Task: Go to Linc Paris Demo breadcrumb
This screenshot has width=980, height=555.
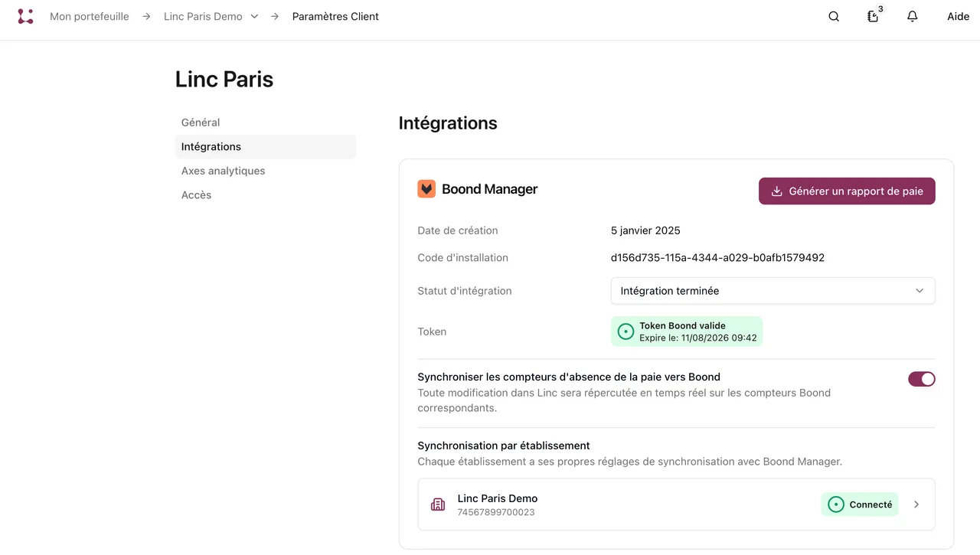Action: pos(203,16)
